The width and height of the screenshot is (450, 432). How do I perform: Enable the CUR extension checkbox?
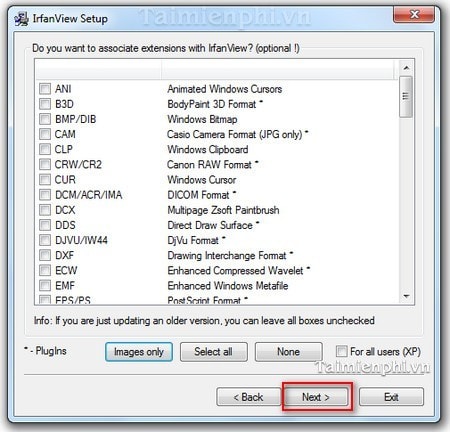(x=45, y=180)
